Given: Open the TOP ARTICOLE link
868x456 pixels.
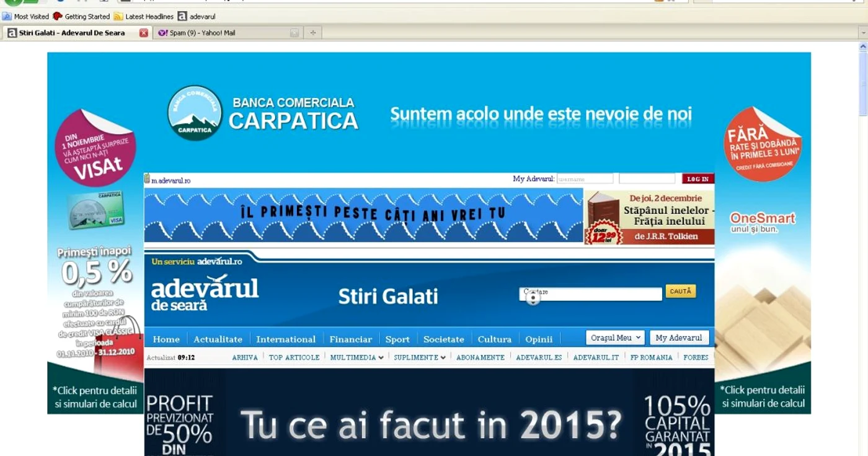Looking at the screenshot, I should coord(294,357).
